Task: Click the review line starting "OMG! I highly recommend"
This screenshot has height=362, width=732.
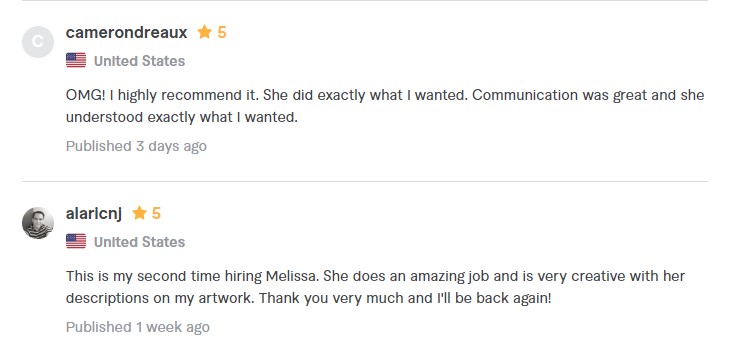Action: tap(385, 95)
